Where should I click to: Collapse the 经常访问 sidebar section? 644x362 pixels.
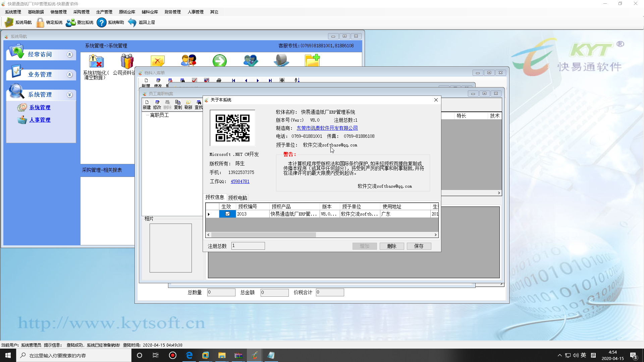point(69,55)
